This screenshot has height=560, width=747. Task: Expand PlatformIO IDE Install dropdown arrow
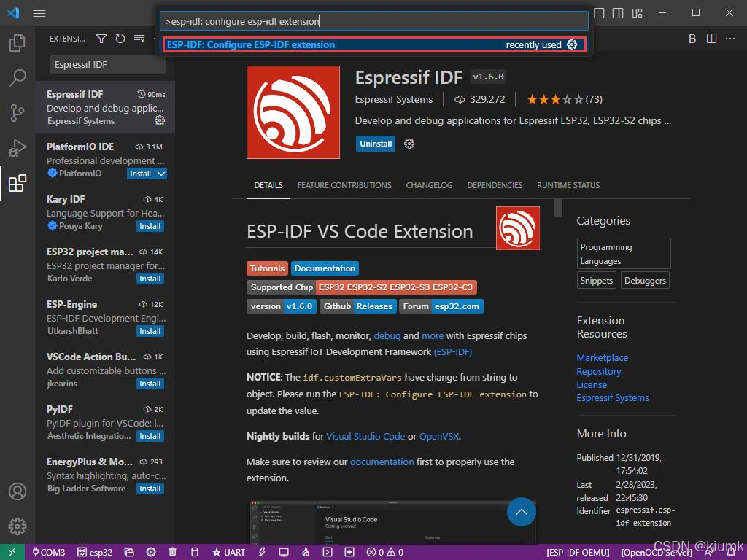point(161,174)
